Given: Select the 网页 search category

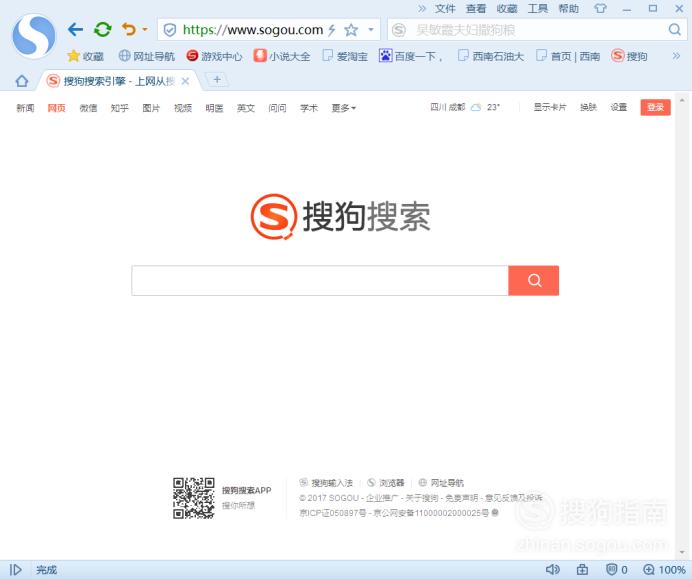Looking at the screenshot, I should pos(56,108).
